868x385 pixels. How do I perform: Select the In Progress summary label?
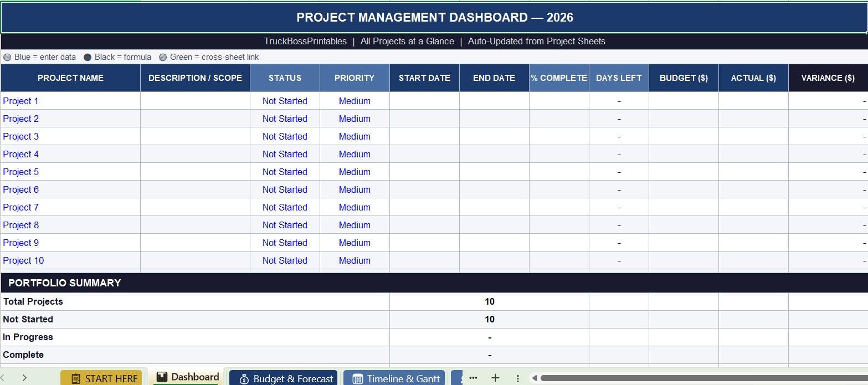pyautogui.click(x=28, y=337)
